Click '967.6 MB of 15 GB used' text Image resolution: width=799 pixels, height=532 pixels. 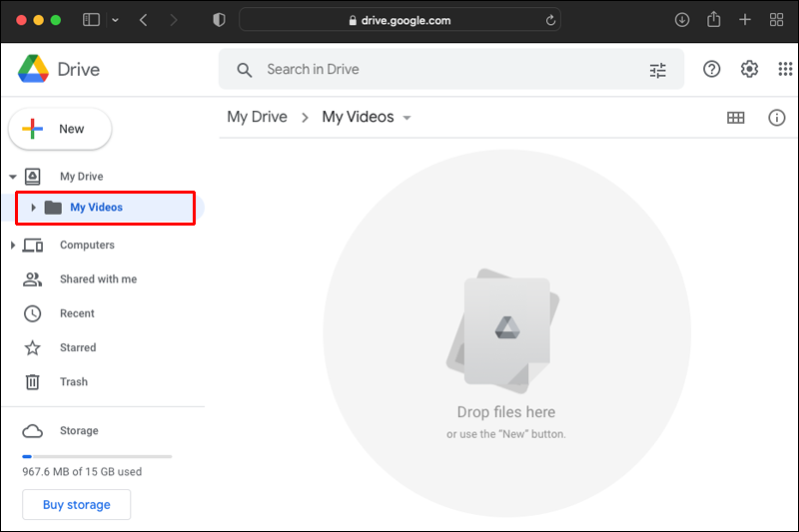point(82,472)
